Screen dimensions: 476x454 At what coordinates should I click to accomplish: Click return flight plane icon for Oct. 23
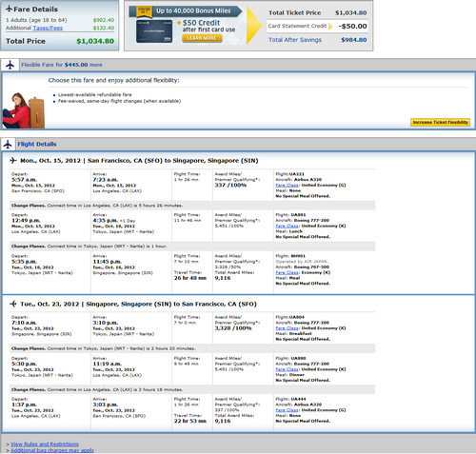(13, 304)
